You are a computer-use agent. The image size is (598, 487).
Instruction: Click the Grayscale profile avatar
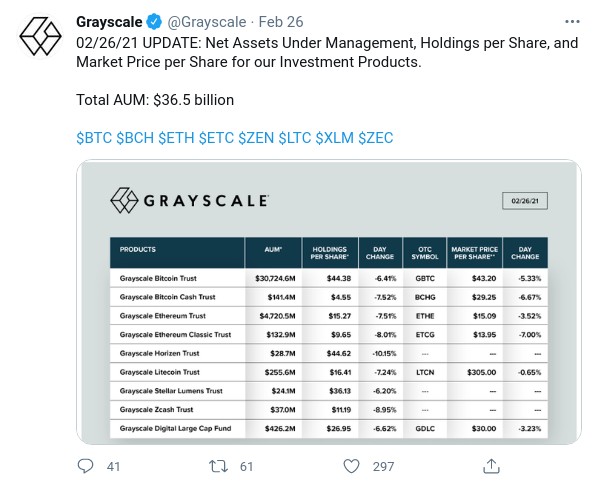40,36
